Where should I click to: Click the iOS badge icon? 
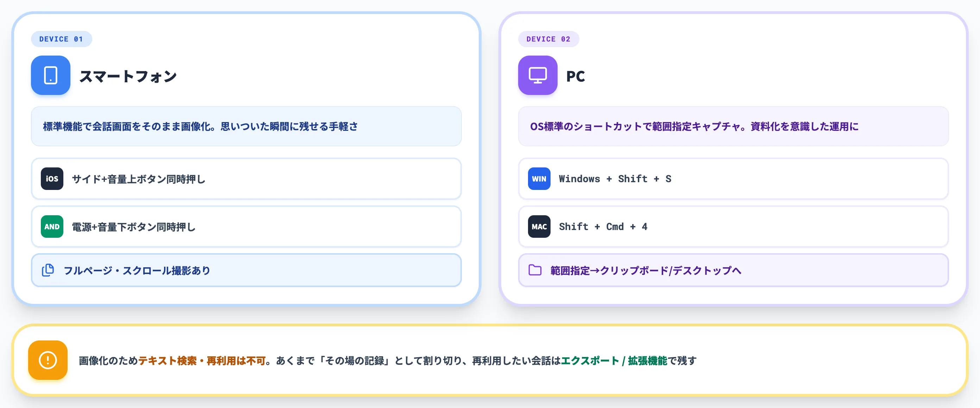tap(52, 179)
